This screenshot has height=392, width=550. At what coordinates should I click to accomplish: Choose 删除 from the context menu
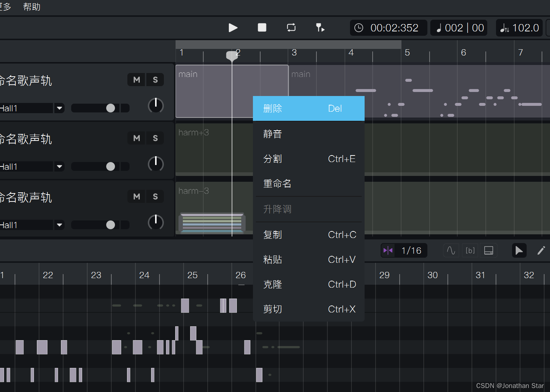point(309,108)
